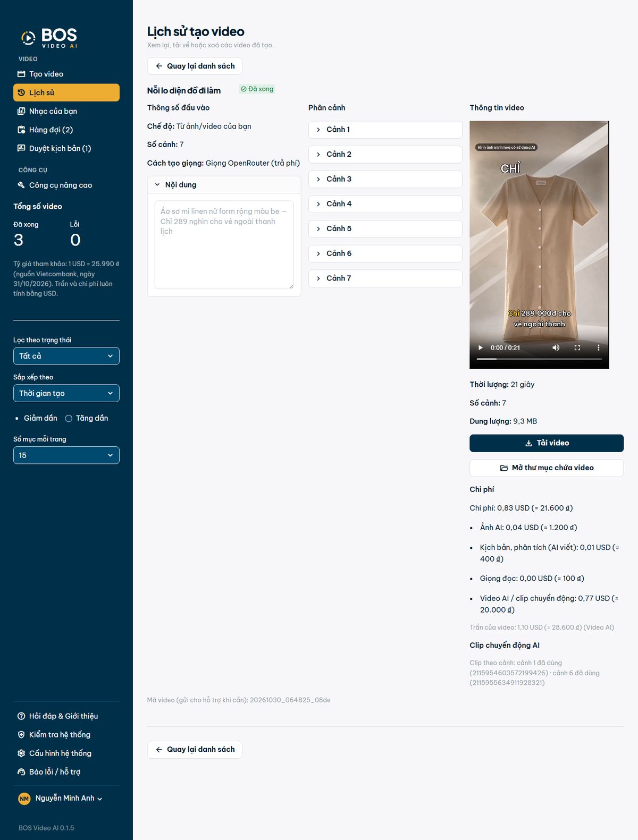Click the top Quay lại danh sách button
Viewport: 638px width, 840px height.
[x=195, y=66]
